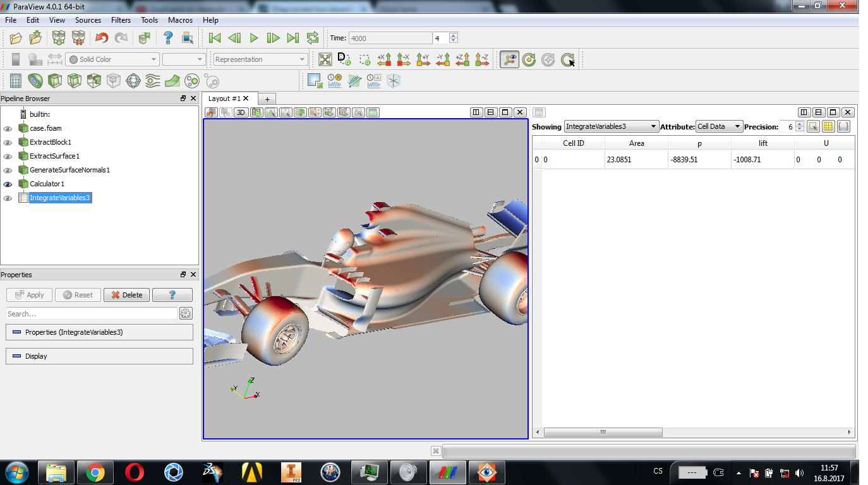The width and height of the screenshot is (868, 485).
Task: Hide Calculator1 using its eye icon
Action: click(8, 184)
